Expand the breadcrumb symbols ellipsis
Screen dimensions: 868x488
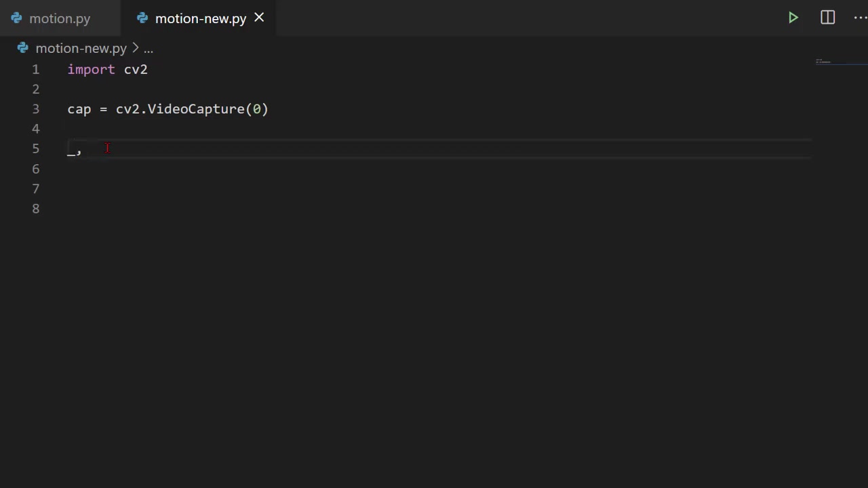click(148, 48)
